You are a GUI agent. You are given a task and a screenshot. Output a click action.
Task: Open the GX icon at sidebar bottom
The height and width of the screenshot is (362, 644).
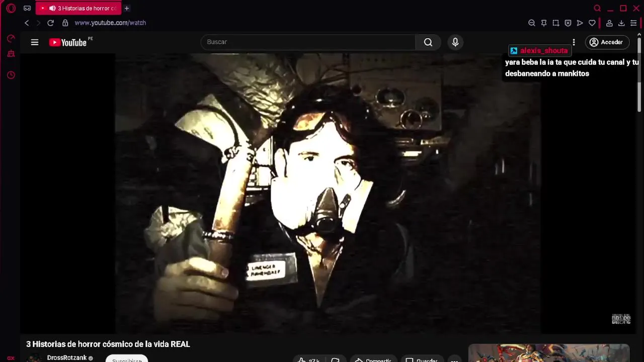pyautogui.click(x=11, y=358)
